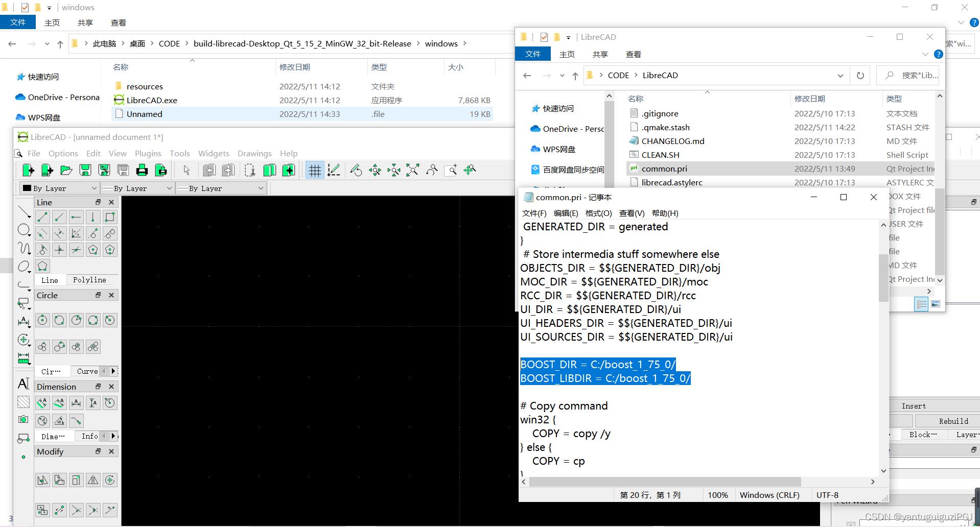980x527 pixels.
Task: Click the Rebuild button at right
Action: point(953,421)
